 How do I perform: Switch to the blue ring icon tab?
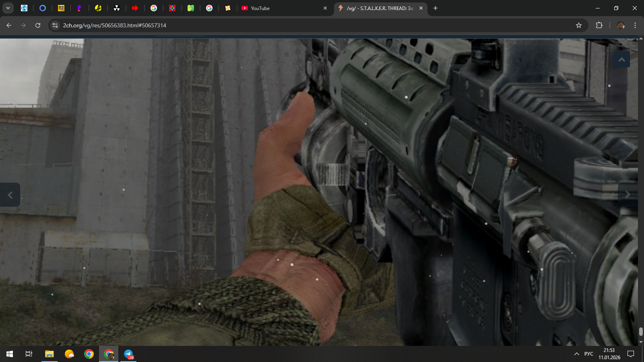click(x=43, y=8)
